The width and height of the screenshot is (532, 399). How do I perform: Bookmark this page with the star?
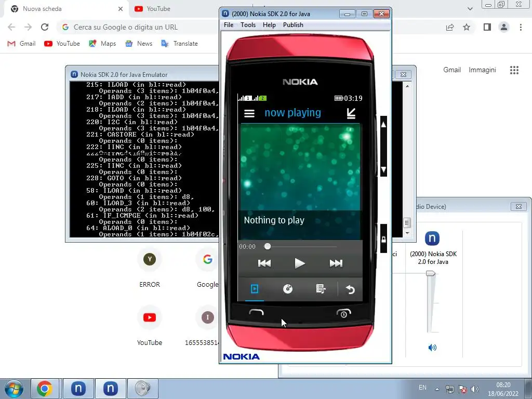[467, 27]
